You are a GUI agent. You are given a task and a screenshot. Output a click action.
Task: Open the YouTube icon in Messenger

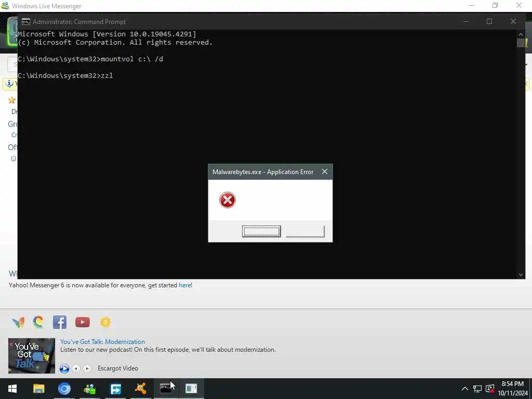pyautogui.click(x=83, y=322)
